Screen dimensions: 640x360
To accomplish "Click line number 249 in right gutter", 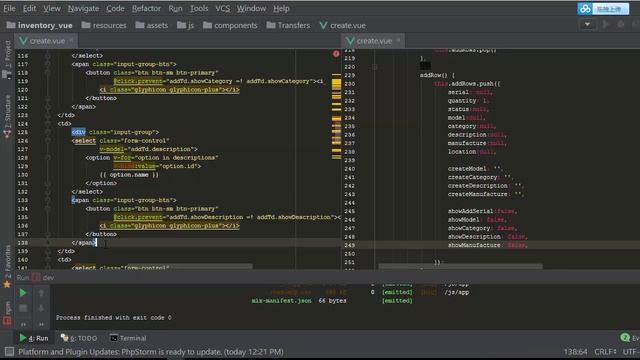I will (350, 245).
